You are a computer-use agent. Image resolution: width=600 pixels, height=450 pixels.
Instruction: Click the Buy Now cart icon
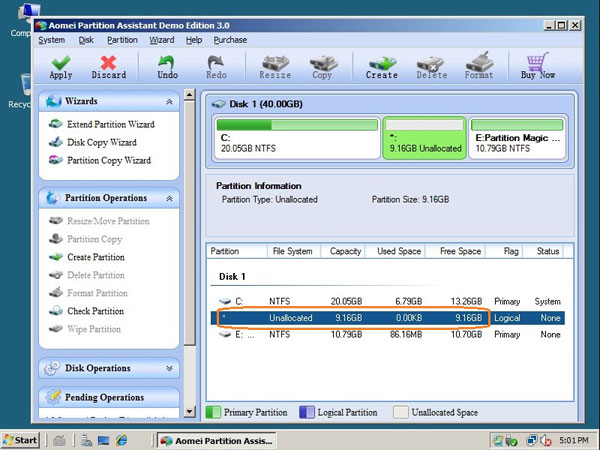point(537,66)
